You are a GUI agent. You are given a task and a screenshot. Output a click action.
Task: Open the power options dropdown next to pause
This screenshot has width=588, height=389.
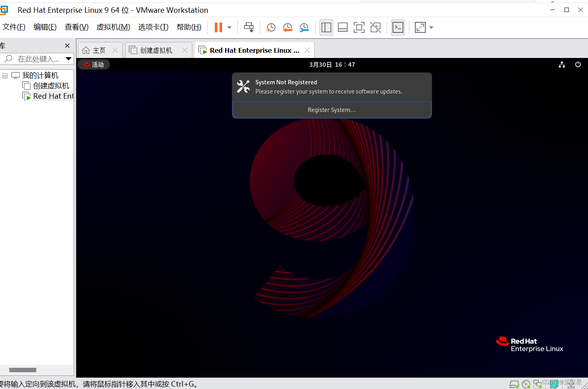(229, 28)
